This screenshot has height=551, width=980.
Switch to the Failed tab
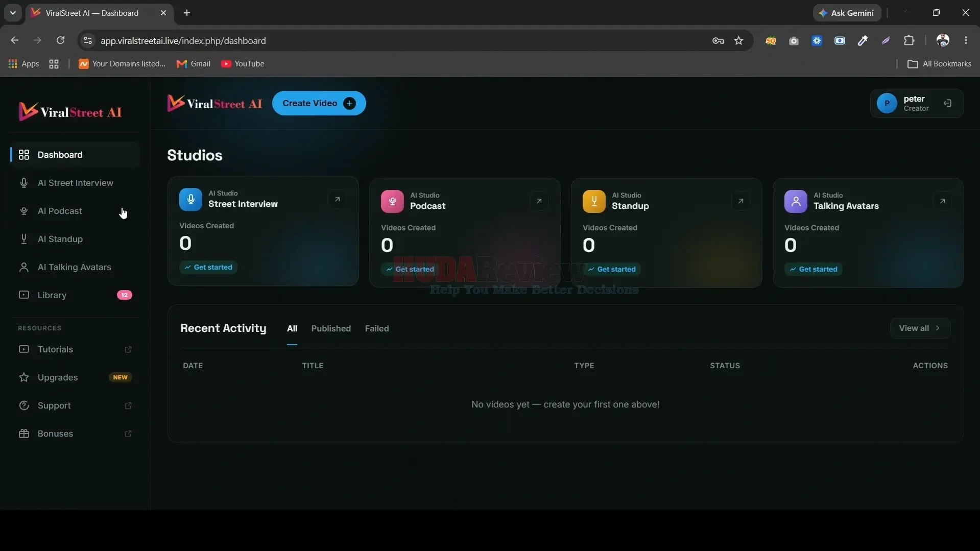(377, 328)
